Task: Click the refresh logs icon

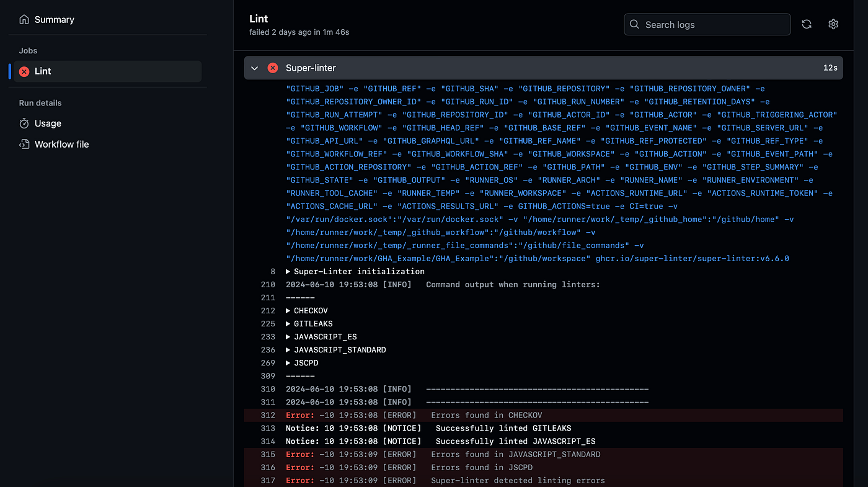Action: [806, 24]
